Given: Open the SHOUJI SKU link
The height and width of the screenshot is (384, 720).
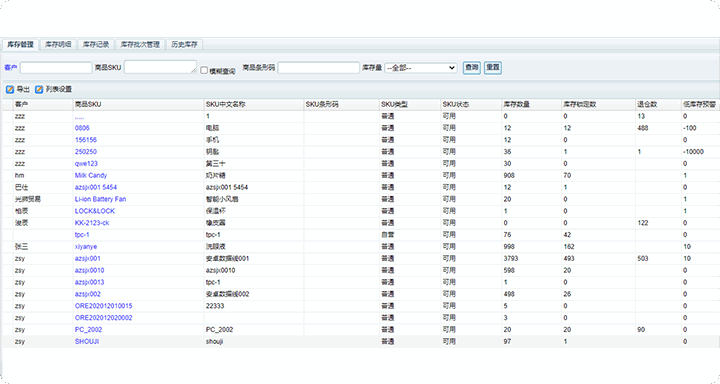Looking at the screenshot, I should point(87,341).
